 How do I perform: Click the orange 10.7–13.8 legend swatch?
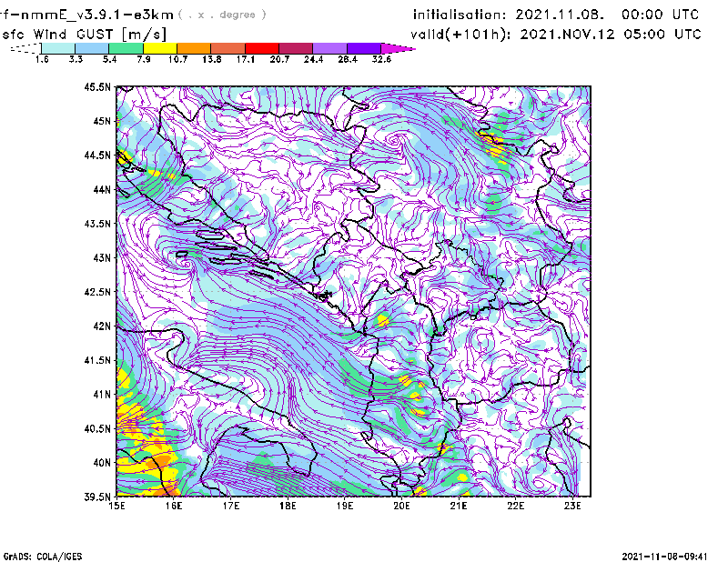194,48
